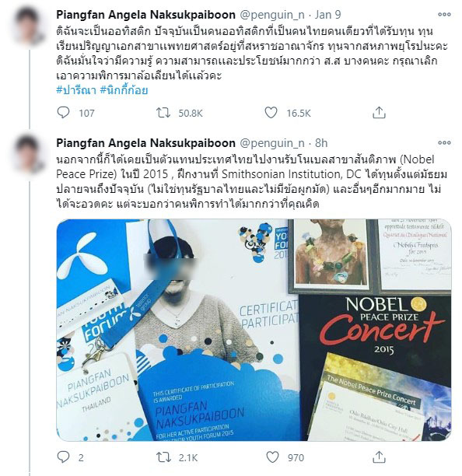462x476 pixels.
Task: Like the tweet with 16.5K likes
Action: (271, 113)
